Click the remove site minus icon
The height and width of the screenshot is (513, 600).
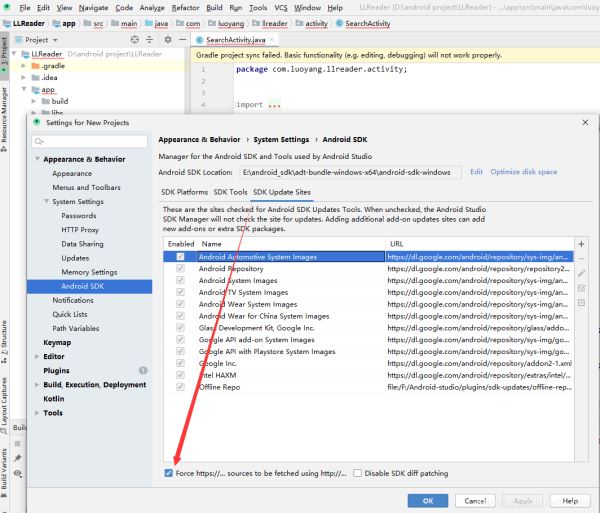581,259
